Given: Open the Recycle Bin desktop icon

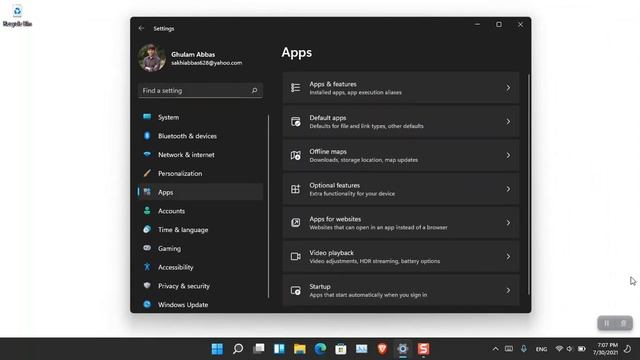Looking at the screenshot, I should click(17, 16).
